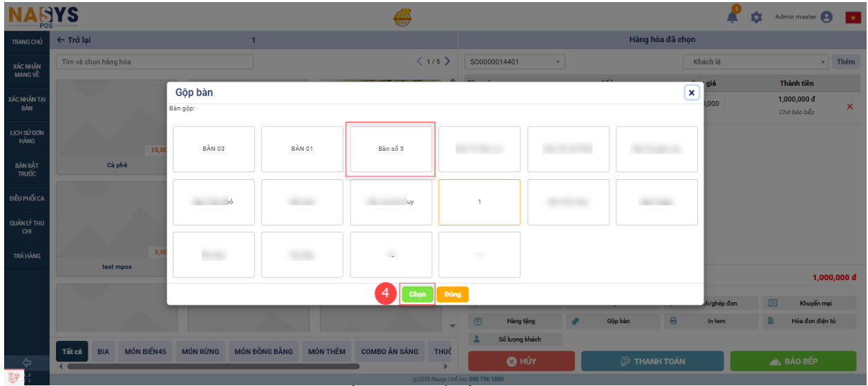Click the Admin master profile avatar
Screen dimensions: 868x386
tap(827, 17)
